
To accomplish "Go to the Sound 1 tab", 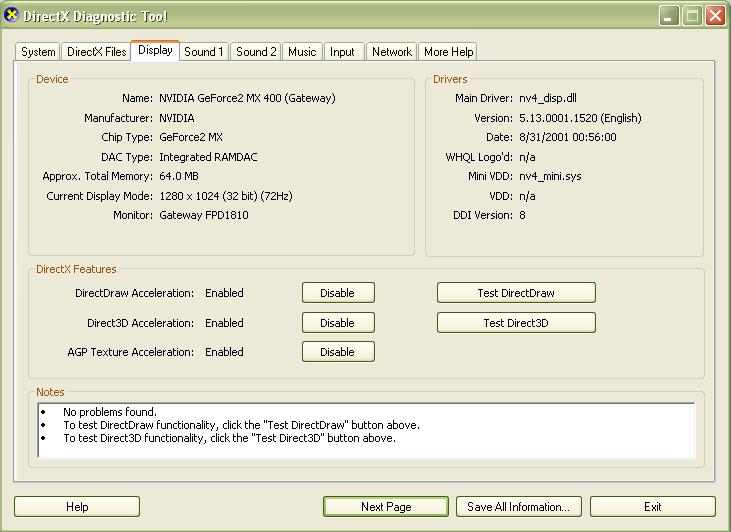I will [x=204, y=52].
